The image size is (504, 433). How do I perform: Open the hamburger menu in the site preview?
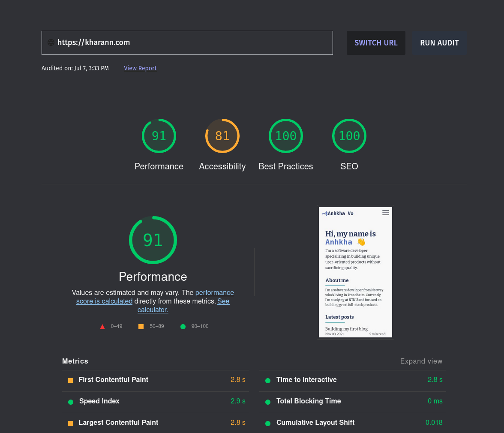pyautogui.click(x=385, y=213)
